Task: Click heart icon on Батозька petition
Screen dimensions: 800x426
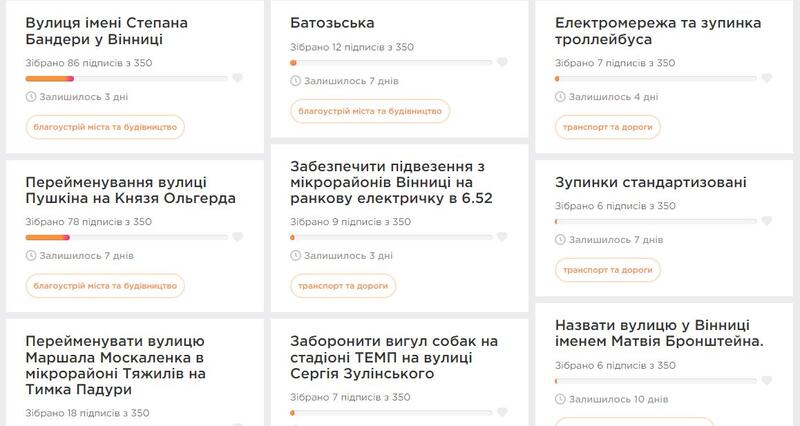Action: [502, 62]
